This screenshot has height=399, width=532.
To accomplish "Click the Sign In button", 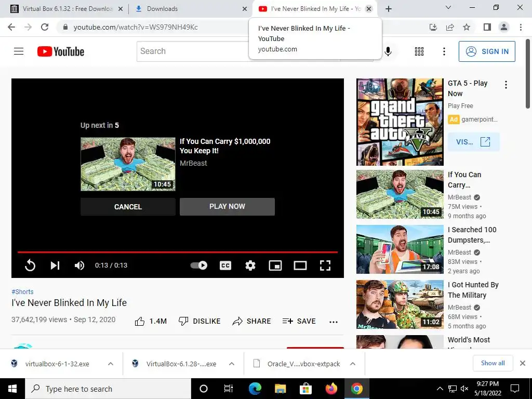I will point(487,51).
